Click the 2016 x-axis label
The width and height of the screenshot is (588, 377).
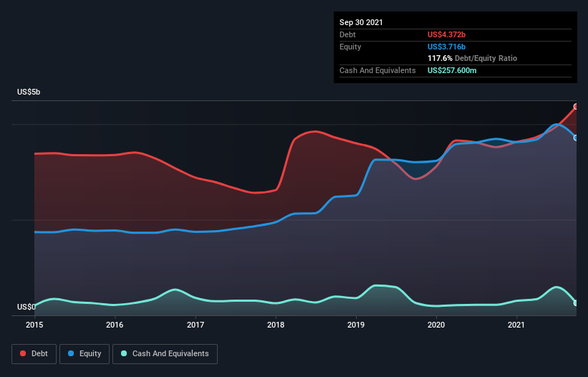click(x=115, y=325)
